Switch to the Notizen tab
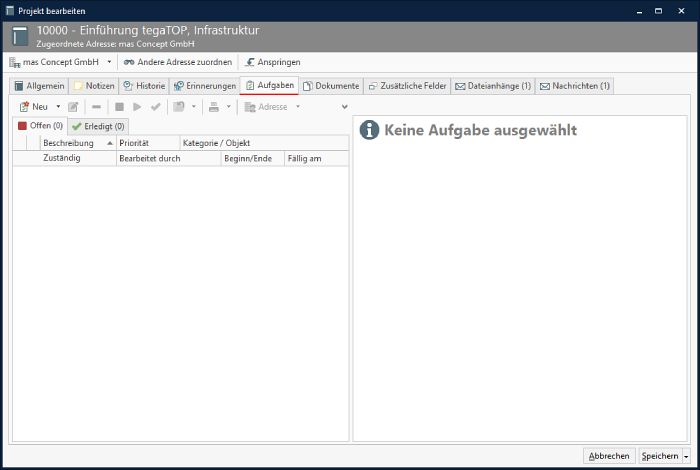This screenshot has width=700, height=470. tap(94, 86)
